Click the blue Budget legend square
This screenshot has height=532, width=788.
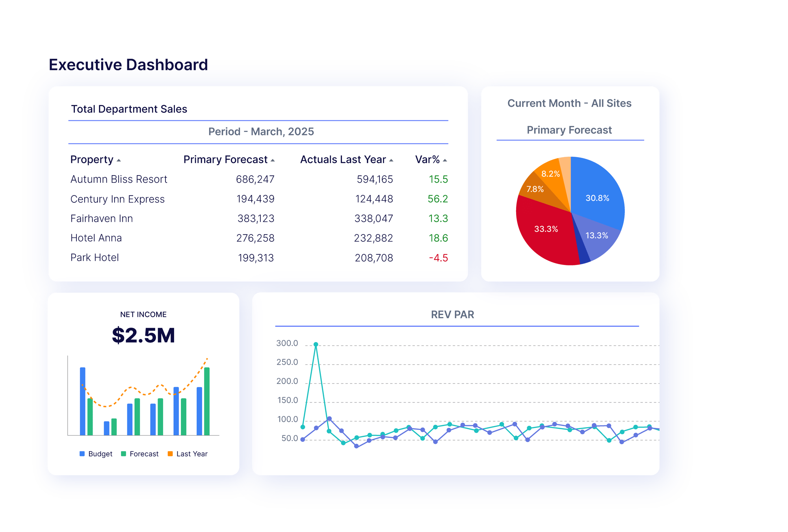click(82, 454)
